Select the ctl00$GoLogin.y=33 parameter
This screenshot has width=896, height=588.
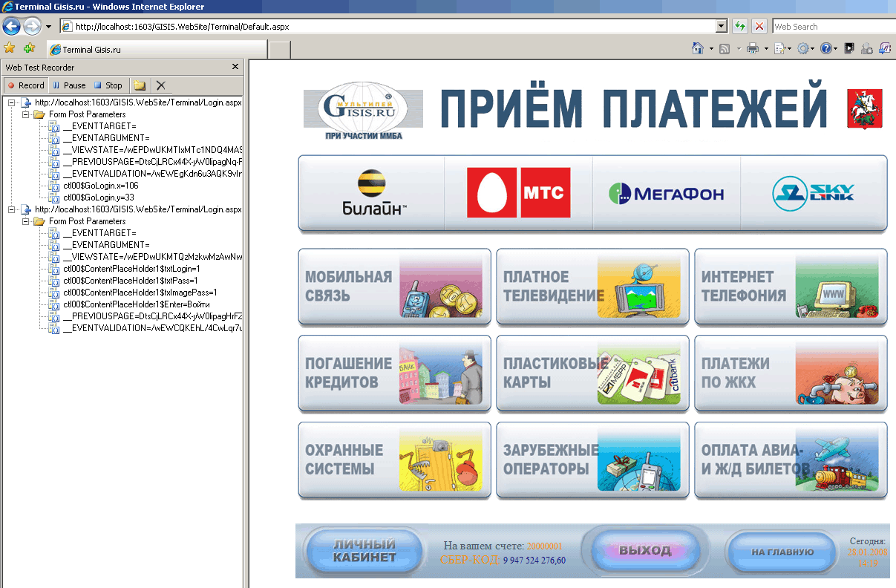98,197
